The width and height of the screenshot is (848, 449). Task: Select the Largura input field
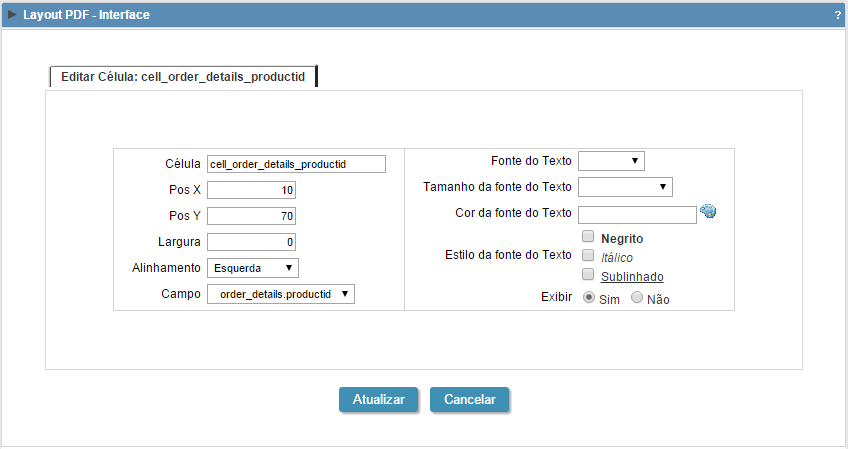click(x=251, y=242)
